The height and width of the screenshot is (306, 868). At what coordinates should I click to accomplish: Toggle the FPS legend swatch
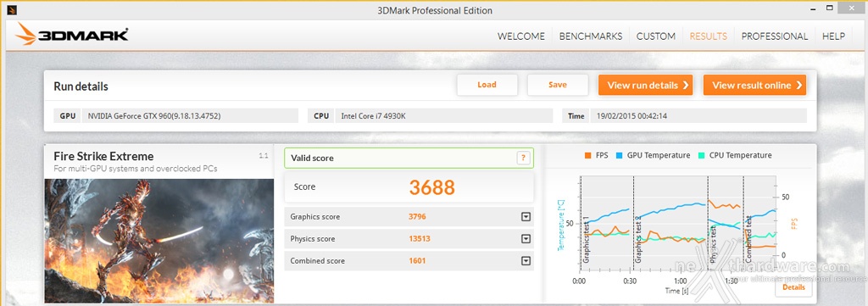[x=587, y=155]
